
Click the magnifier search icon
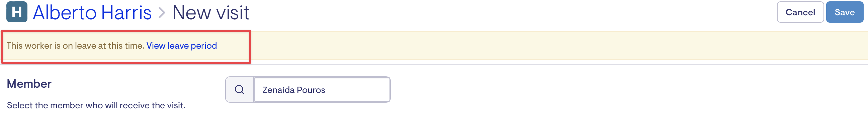[239, 90]
